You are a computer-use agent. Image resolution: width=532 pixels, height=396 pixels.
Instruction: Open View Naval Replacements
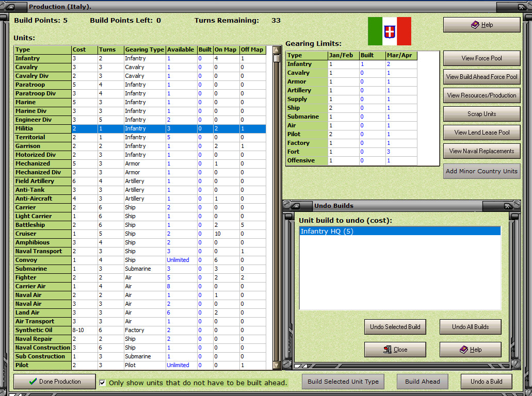pos(481,151)
